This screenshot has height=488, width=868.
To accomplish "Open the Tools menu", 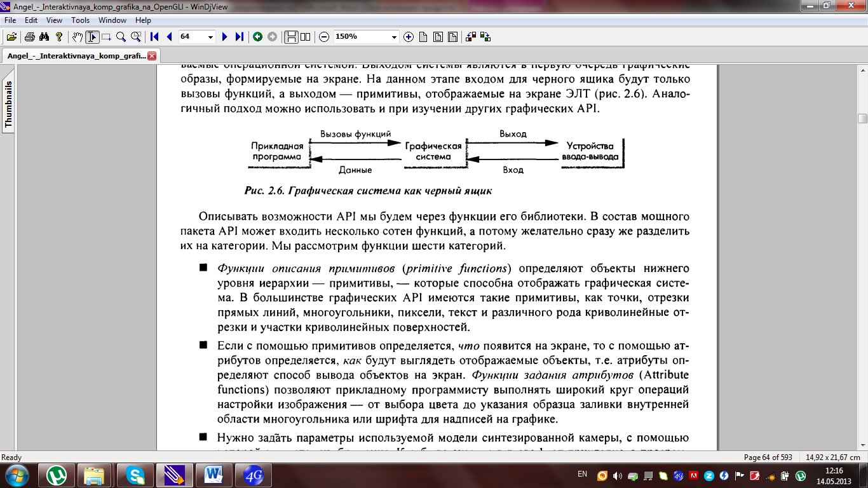I will pos(80,20).
